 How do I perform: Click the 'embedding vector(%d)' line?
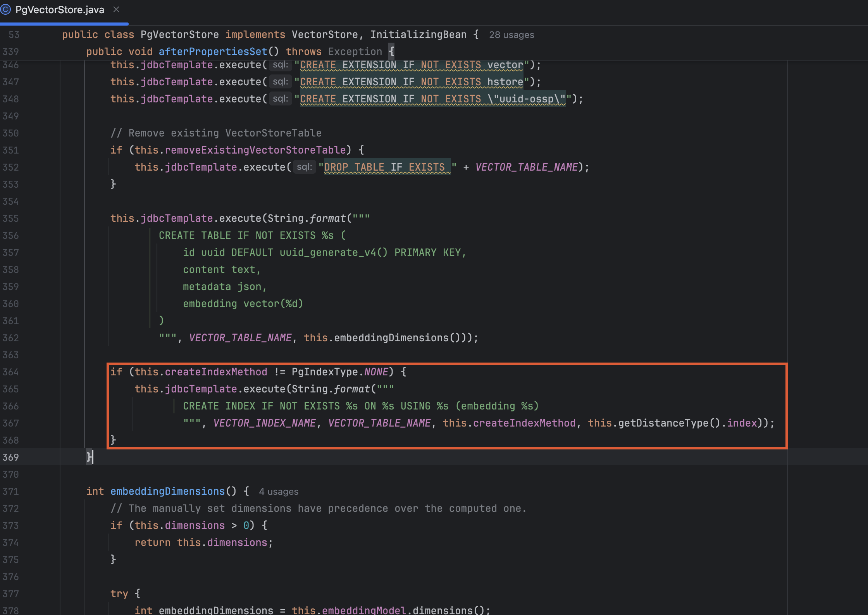tap(243, 304)
